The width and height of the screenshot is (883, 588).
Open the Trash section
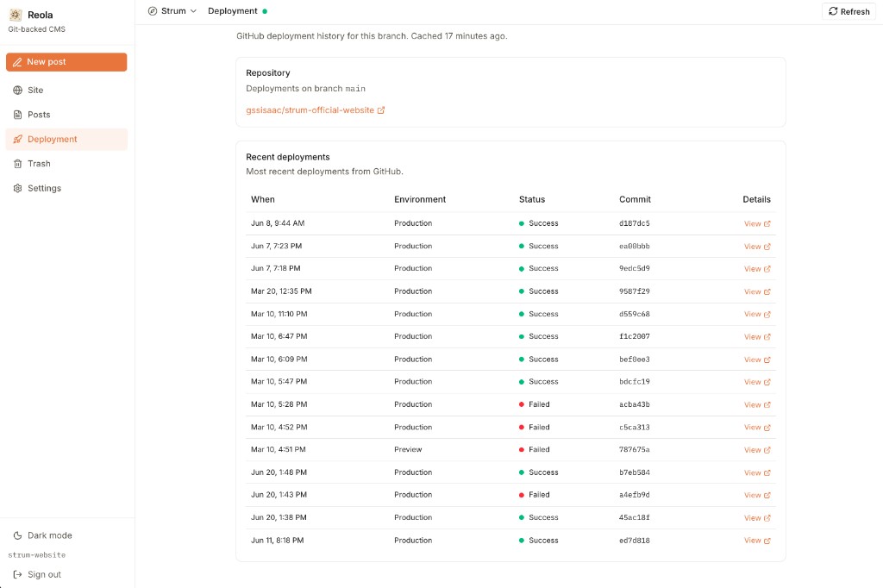pyautogui.click(x=66, y=164)
